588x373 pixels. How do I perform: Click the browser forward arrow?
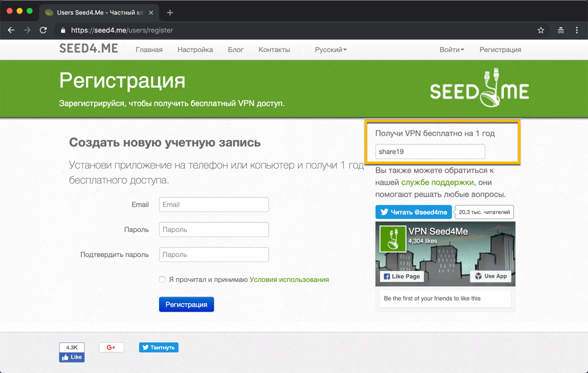pyautogui.click(x=27, y=30)
